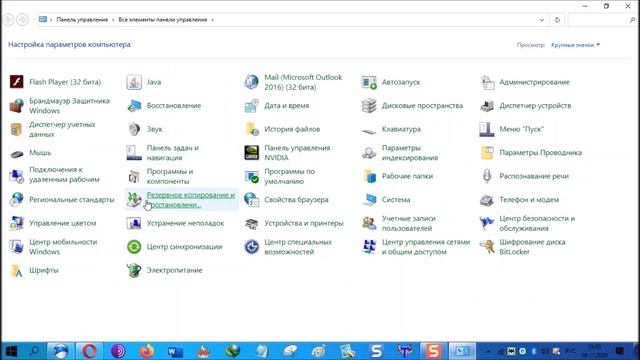
Task: Open the Администрирование icon
Action: [487, 82]
